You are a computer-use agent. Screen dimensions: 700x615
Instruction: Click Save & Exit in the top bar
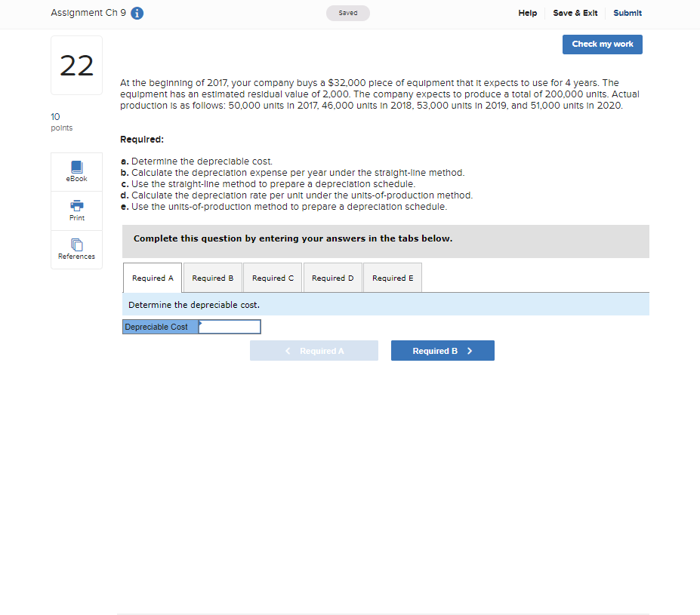[x=575, y=13]
